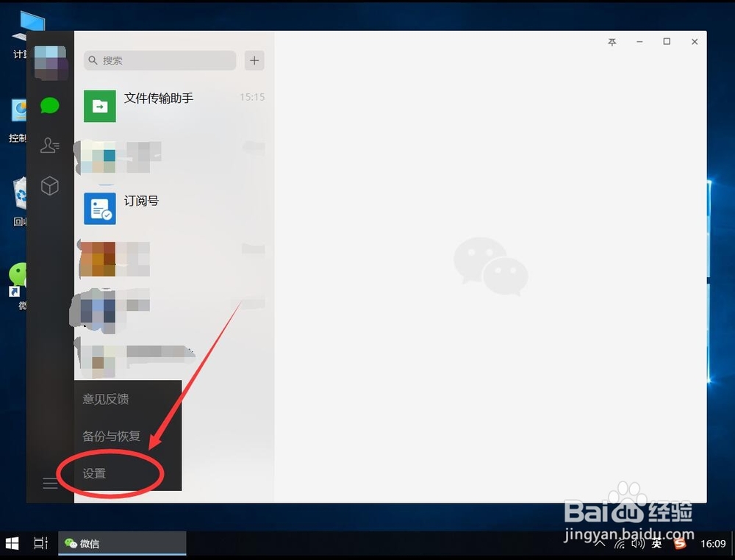
Task: Click the blue 订阅号 avatar icon
Action: pyautogui.click(x=100, y=209)
